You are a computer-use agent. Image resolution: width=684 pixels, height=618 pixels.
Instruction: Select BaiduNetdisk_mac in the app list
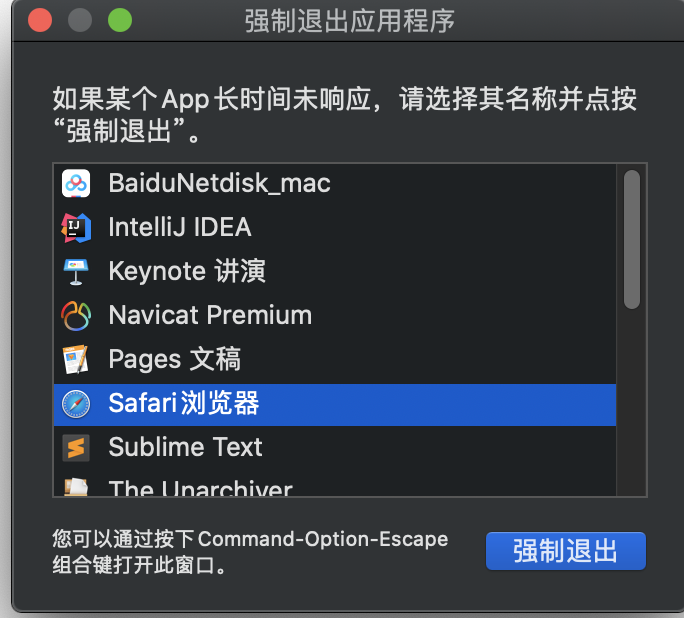click(219, 183)
